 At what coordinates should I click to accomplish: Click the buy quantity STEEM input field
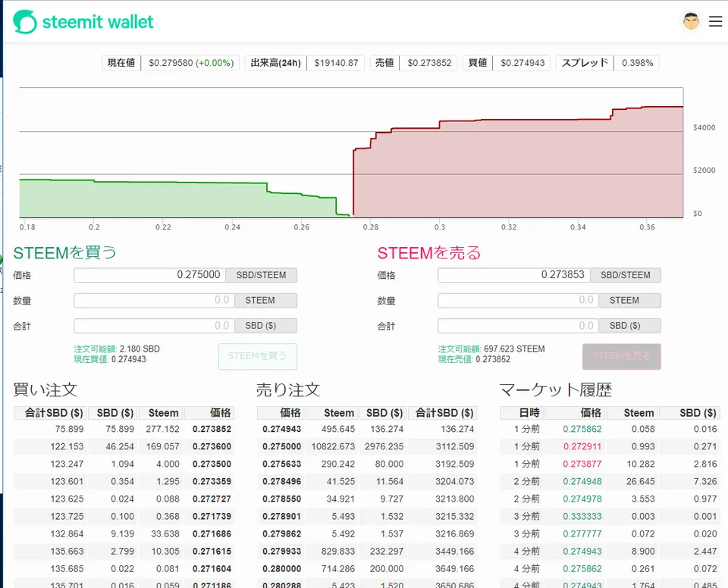point(154,300)
